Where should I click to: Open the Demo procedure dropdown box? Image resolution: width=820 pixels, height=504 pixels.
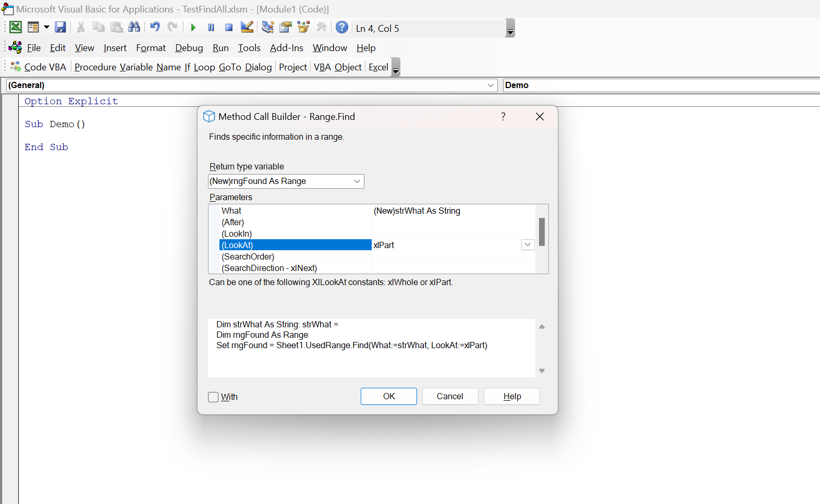(662, 85)
